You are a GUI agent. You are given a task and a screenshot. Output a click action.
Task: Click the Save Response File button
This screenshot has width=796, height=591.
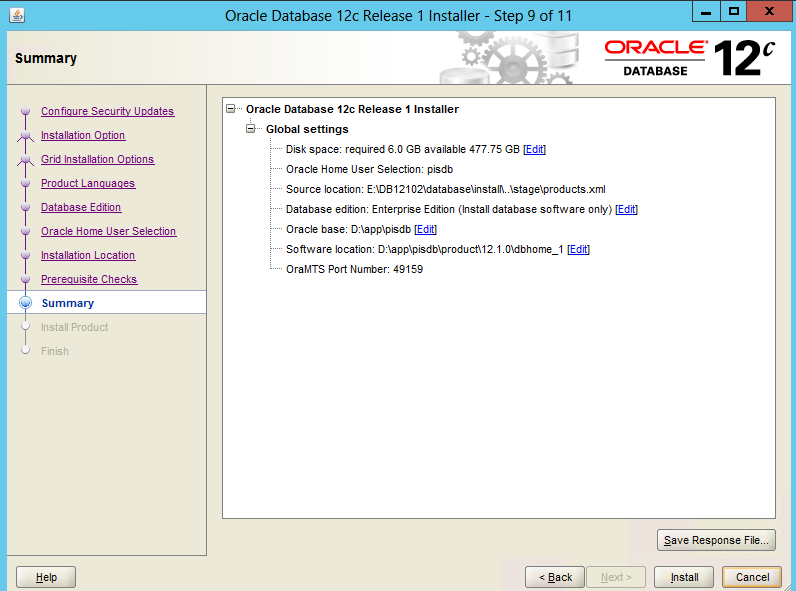tap(717, 540)
